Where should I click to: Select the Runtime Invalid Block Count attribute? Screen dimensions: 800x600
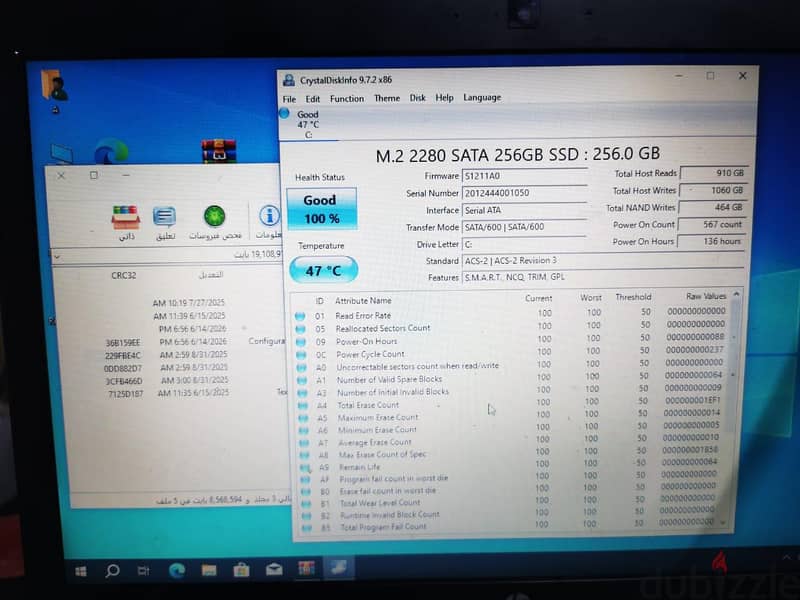(390, 515)
